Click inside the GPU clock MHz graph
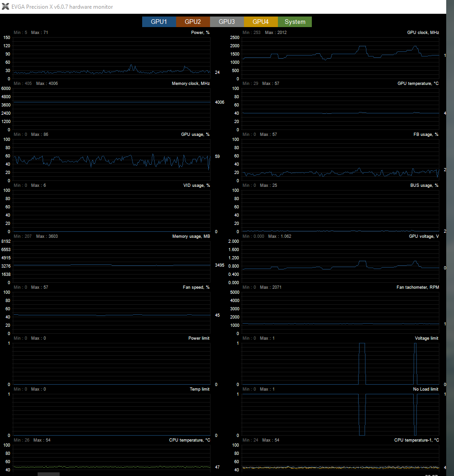Image resolution: width=454 pixels, height=476 pixels. coord(340,58)
